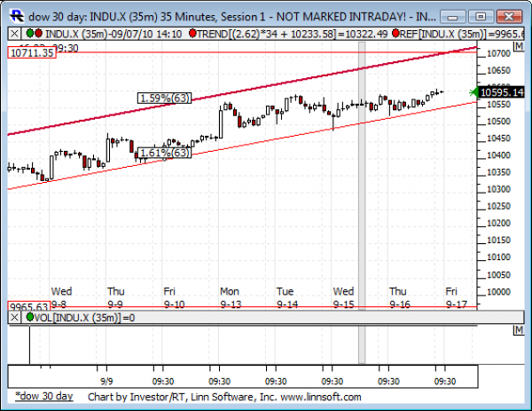Viewport: 532px width, 411px height.
Task: Click the M marker on the price pane scale
Action: click(x=519, y=46)
